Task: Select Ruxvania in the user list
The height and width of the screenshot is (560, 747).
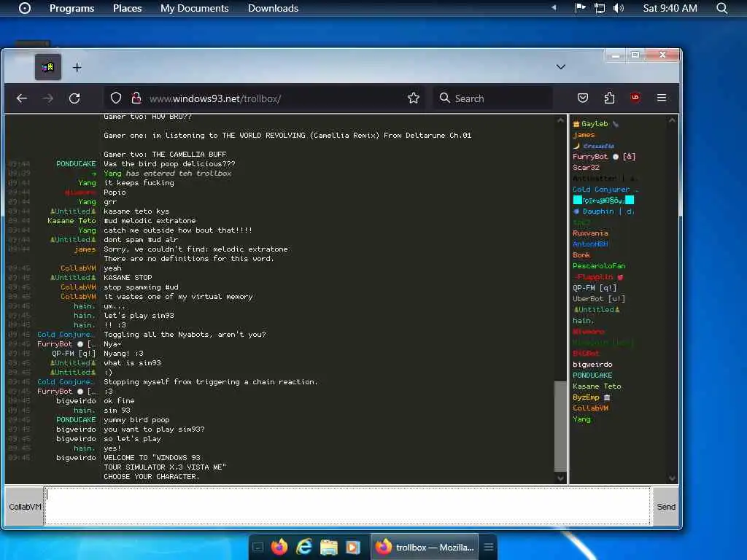Action: coord(590,233)
